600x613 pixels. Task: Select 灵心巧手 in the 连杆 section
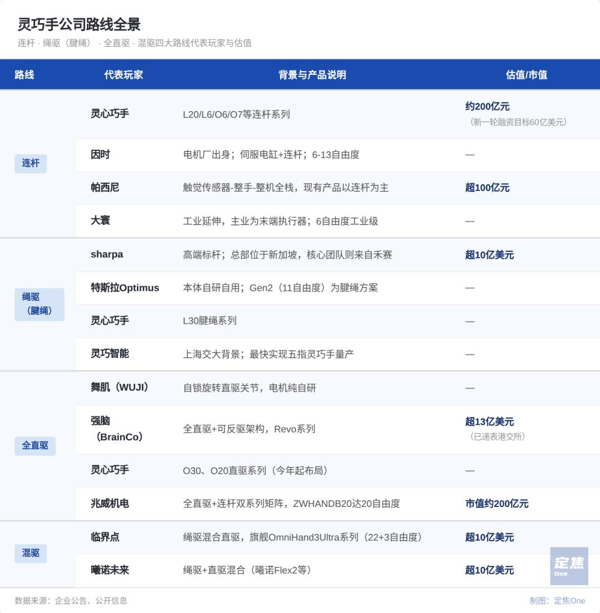point(109,114)
